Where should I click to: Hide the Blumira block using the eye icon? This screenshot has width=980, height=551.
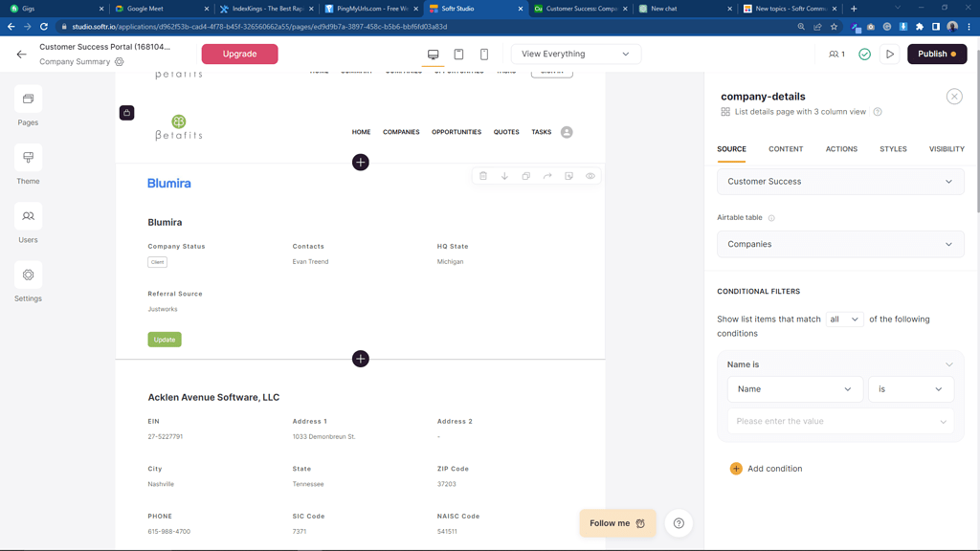[590, 176]
